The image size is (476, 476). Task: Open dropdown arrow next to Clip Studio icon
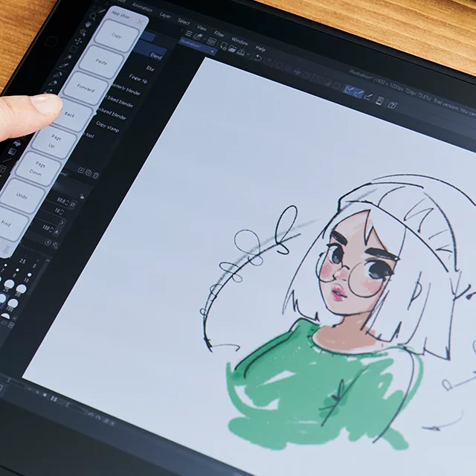pos(205,39)
